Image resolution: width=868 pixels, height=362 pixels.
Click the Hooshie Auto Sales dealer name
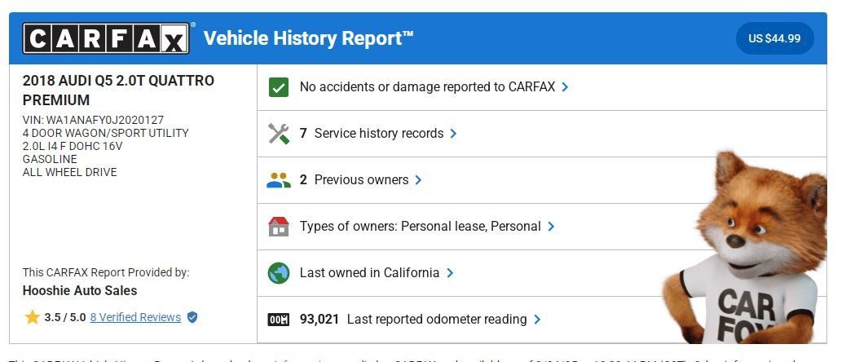coord(80,290)
